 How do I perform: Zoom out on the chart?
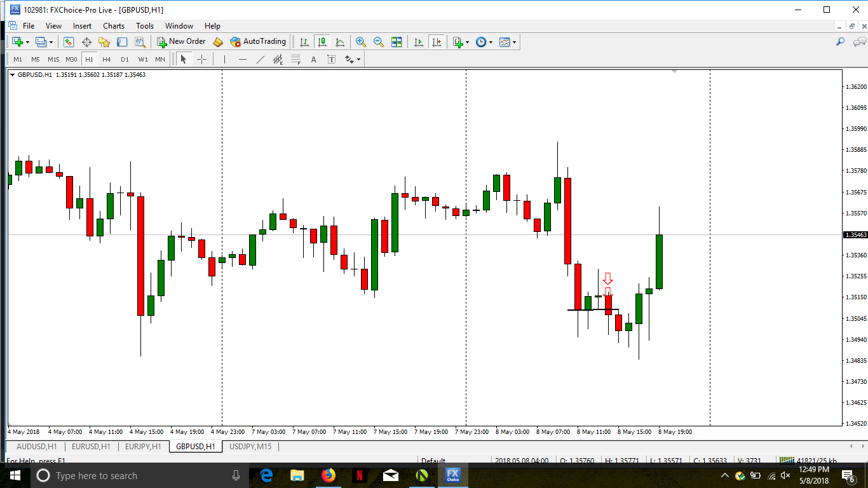point(379,42)
